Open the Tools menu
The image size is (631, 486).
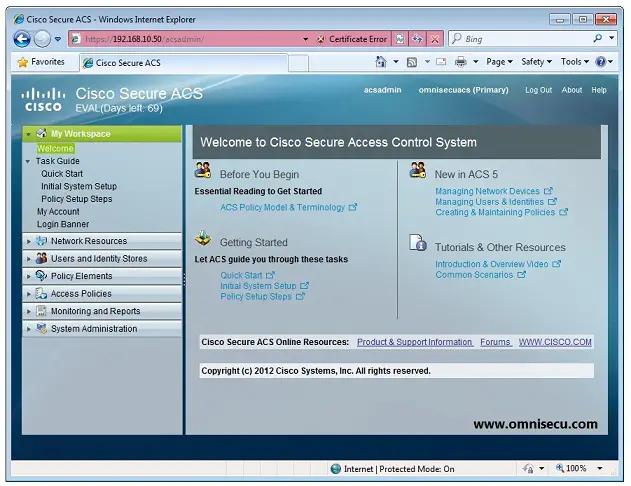pyautogui.click(x=575, y=62)
